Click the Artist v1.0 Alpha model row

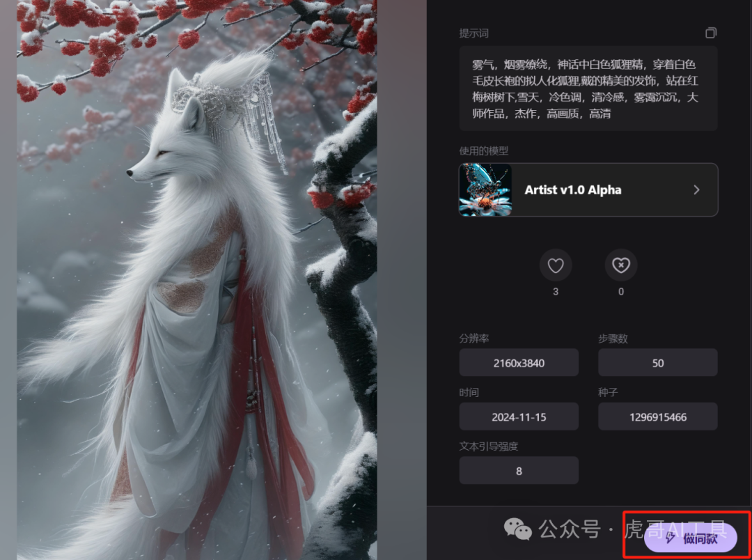(588, 189)
